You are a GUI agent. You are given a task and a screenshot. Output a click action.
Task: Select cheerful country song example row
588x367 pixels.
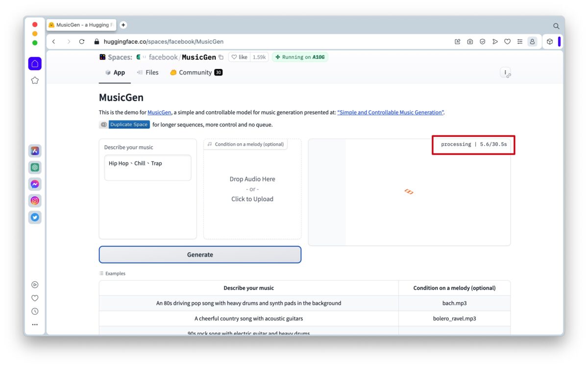click(248, 318)
